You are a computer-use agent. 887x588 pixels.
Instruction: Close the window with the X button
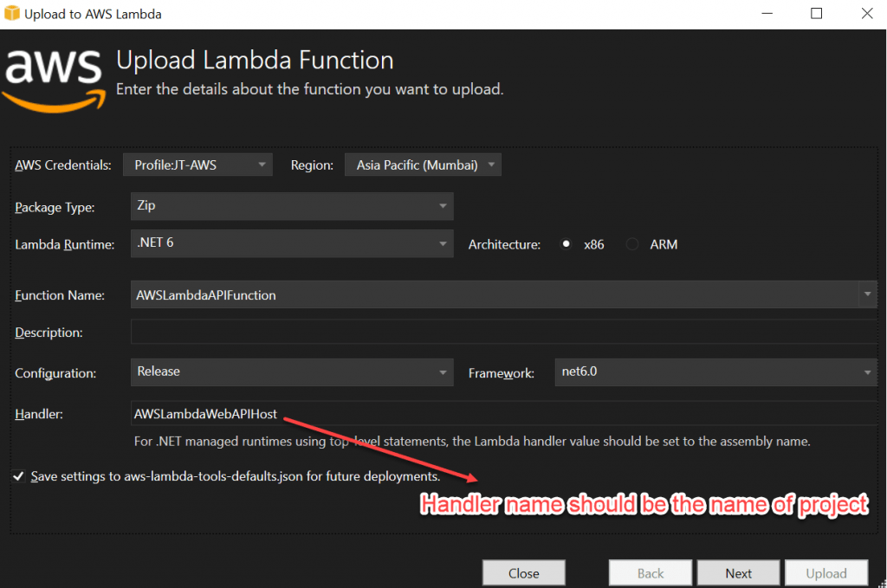pyautogui.click(x=866, y=14)
